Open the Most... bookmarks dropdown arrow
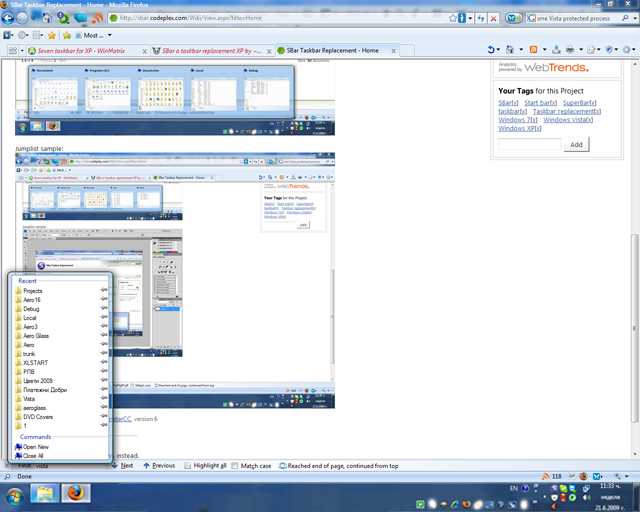This screenshot has width=640, height=512. (109, 36)
